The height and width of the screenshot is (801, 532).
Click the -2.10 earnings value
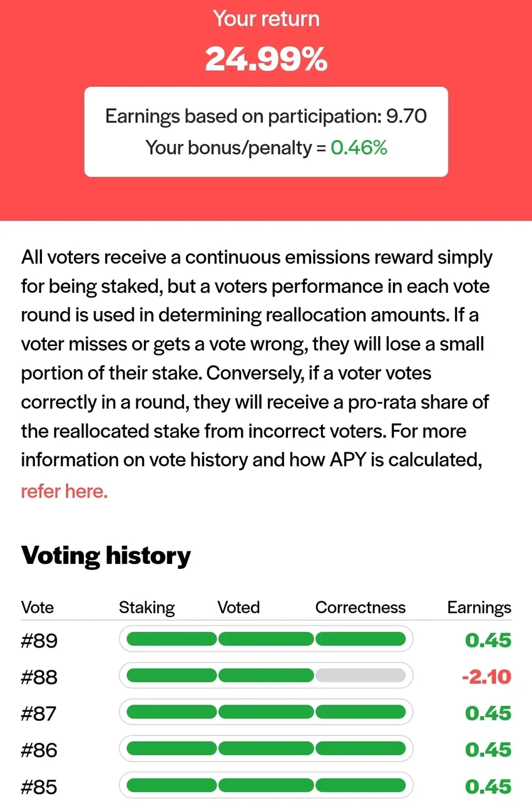pyautogui.click(x=486, y=677)
